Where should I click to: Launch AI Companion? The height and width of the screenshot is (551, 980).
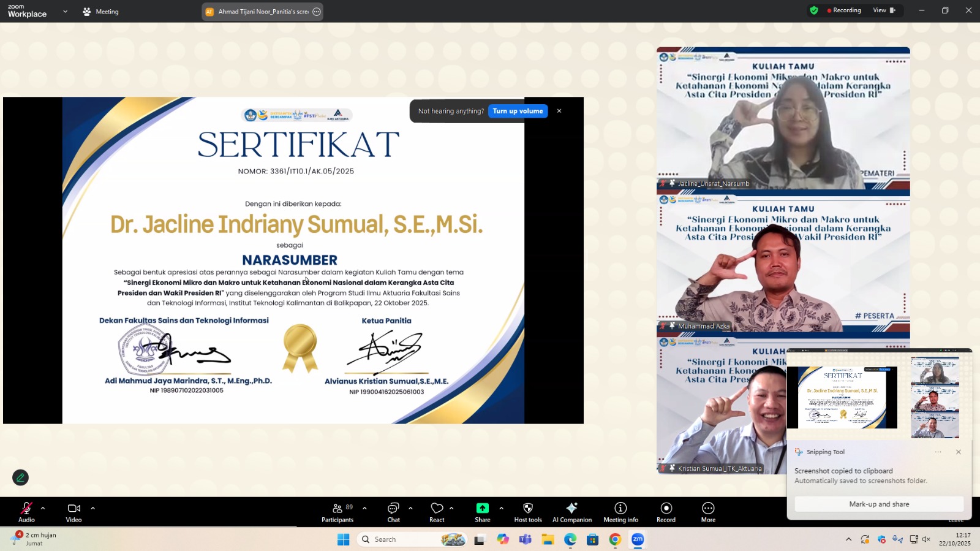coord(572,512)
